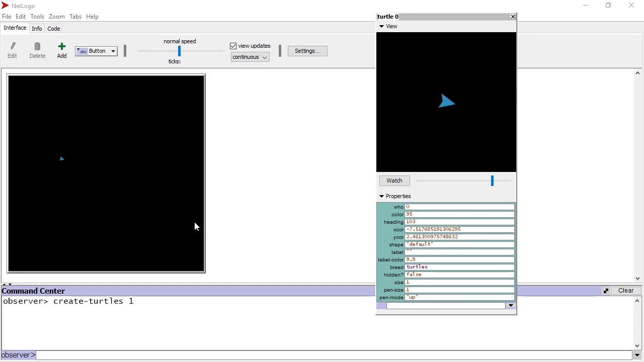
Task: Open the Zoom menu
Action: (x=57, y=17)
